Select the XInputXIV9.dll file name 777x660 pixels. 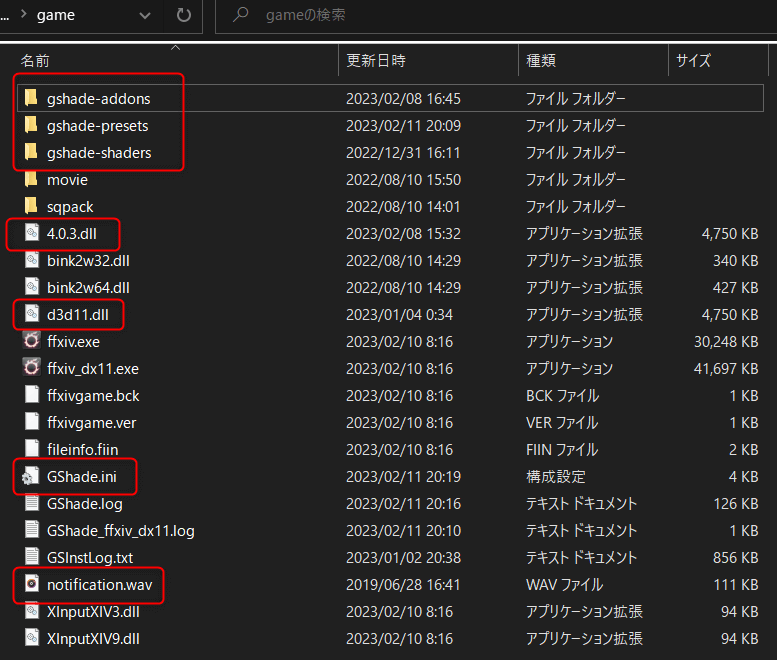coord(93,639)
